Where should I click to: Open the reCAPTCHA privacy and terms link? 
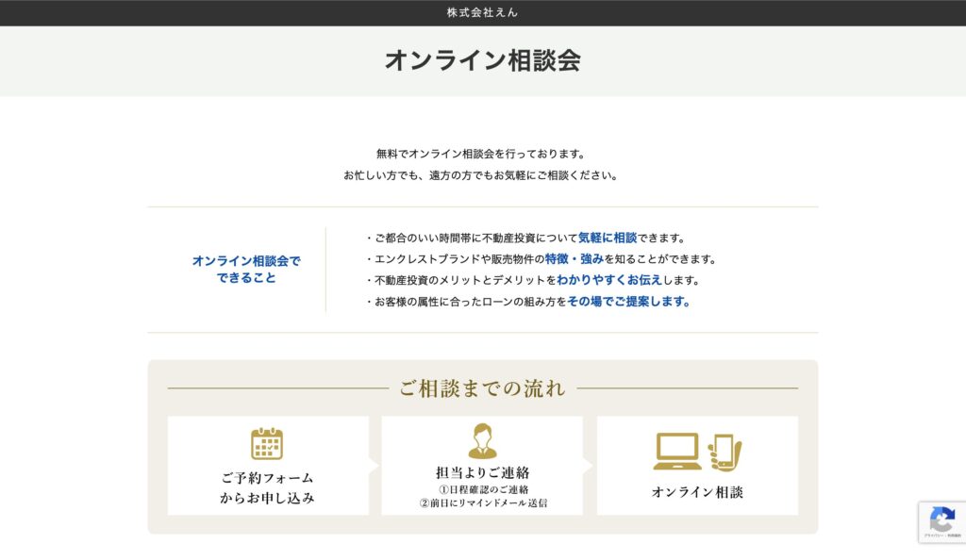(941, 536)
